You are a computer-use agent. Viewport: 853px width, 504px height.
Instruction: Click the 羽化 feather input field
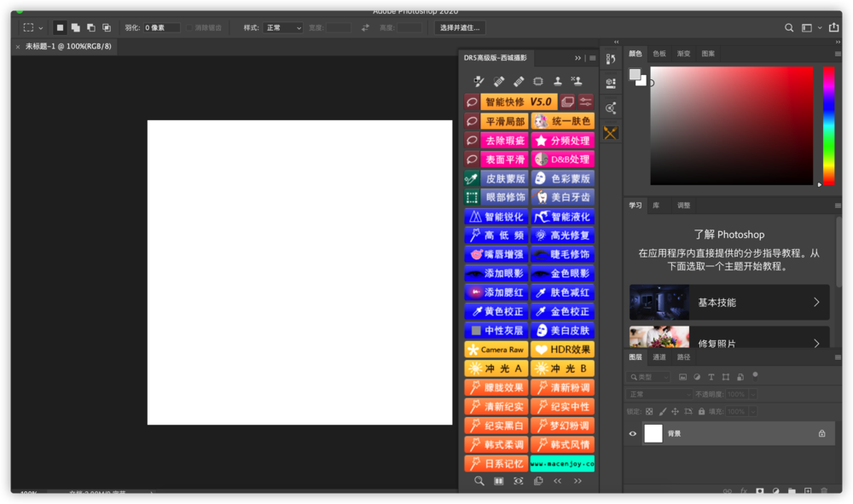pos(161,28)
